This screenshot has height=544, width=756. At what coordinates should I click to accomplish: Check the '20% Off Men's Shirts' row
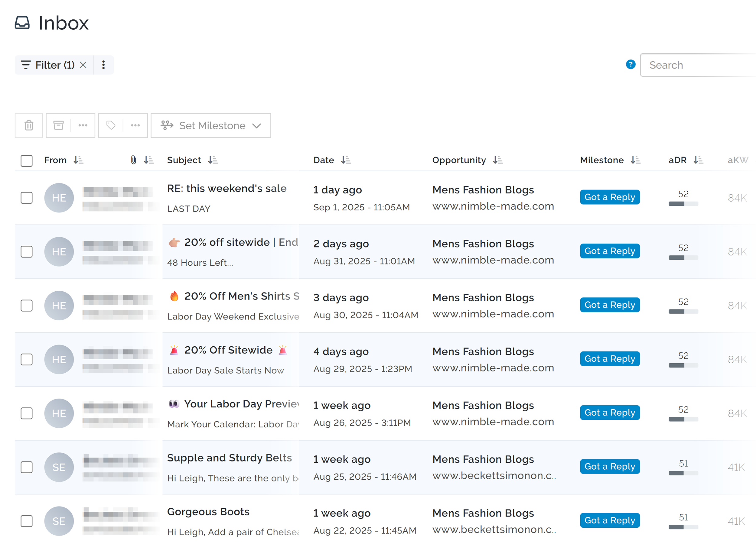27,306
